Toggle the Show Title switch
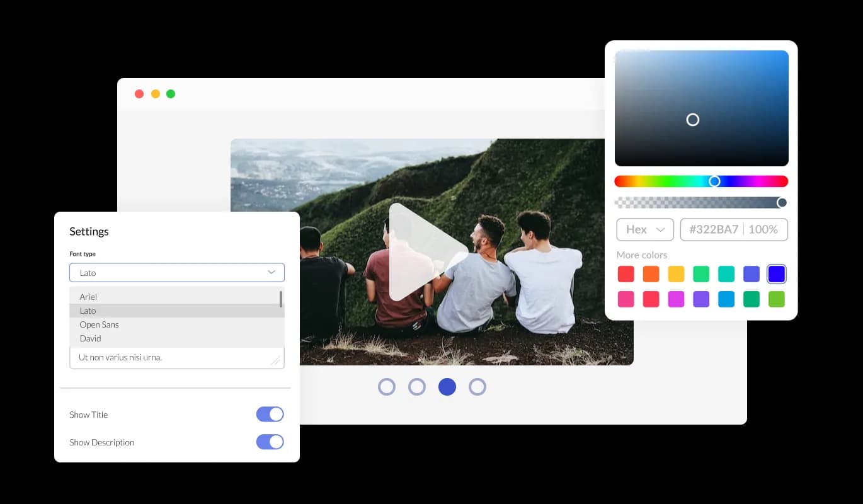This screenshot has height=504, width=863. click(x=270, y=415)
